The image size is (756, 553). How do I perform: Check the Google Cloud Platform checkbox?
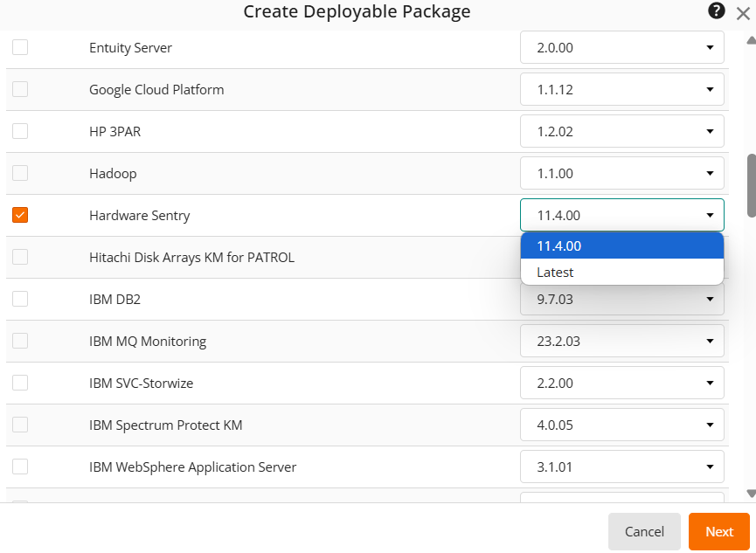[x=19, y=89]
